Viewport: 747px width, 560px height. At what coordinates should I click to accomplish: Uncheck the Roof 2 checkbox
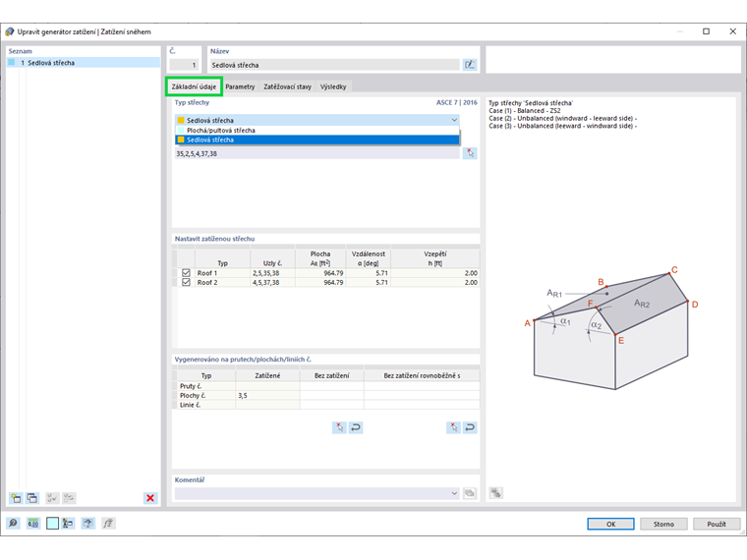[187, 282]
